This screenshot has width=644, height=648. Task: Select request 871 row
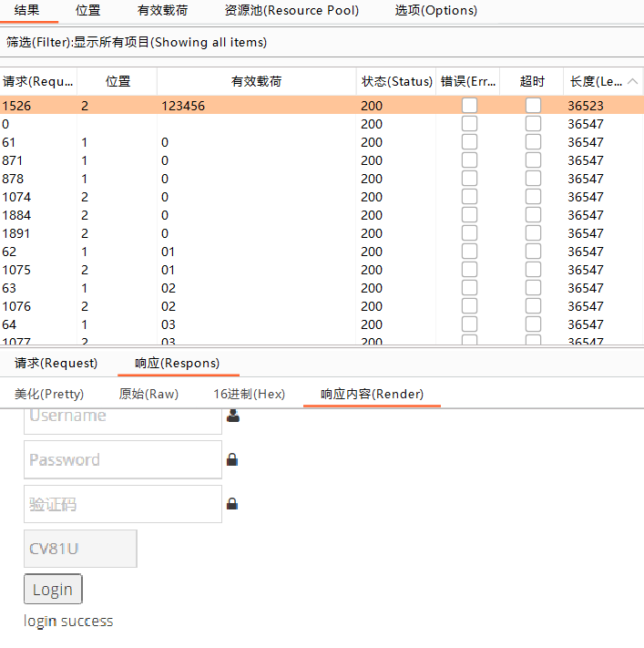point(322,159)
